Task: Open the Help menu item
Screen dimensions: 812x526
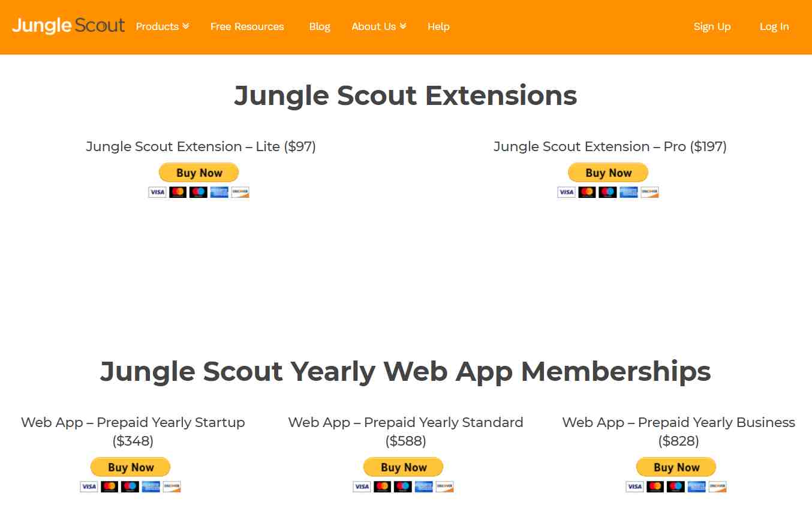Action: click(438, 26)
